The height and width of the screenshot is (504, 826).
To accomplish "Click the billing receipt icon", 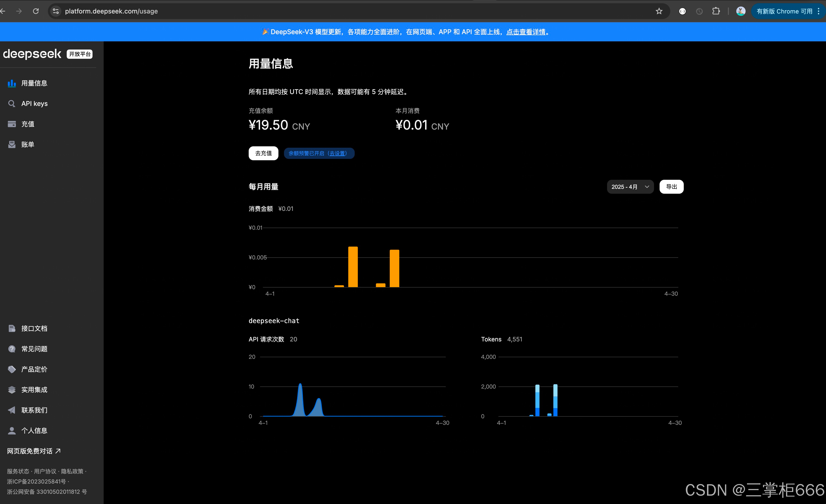I will pos(12,144).
